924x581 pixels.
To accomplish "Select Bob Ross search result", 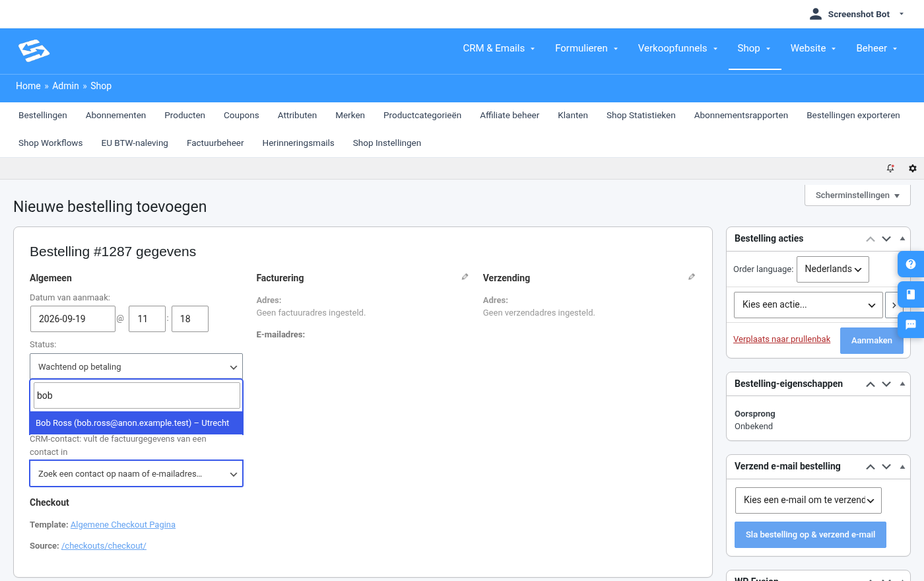I will pyautogui.click(x=136, y=423).
